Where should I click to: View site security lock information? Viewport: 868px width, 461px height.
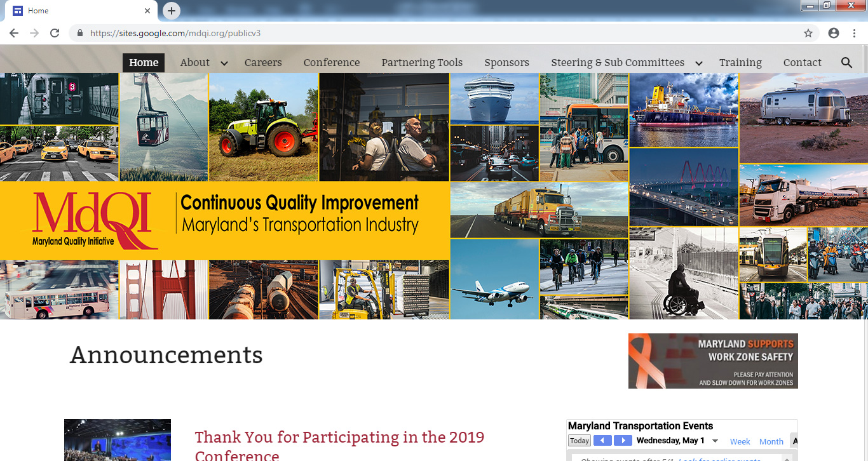click(x=80, y=33)
